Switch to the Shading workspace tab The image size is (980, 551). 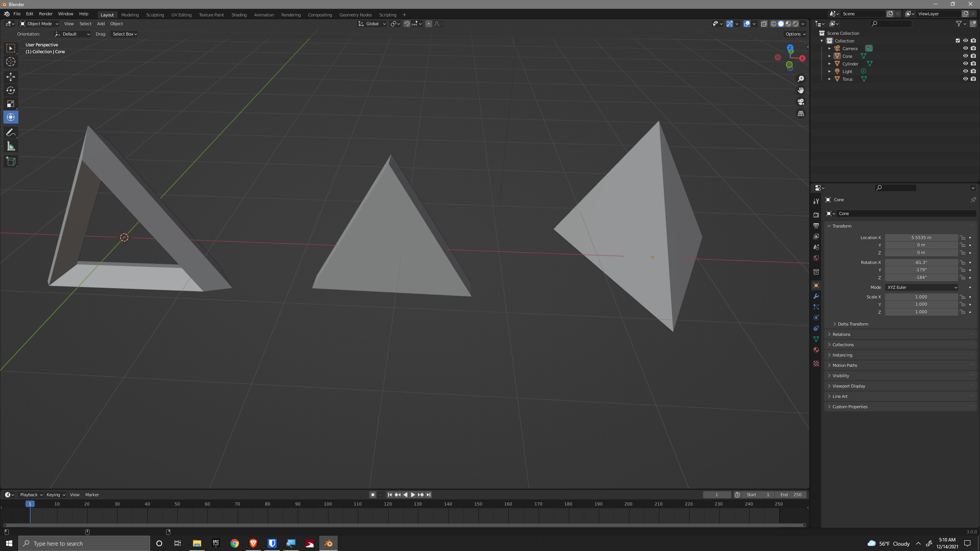click(x=239, y=15)
